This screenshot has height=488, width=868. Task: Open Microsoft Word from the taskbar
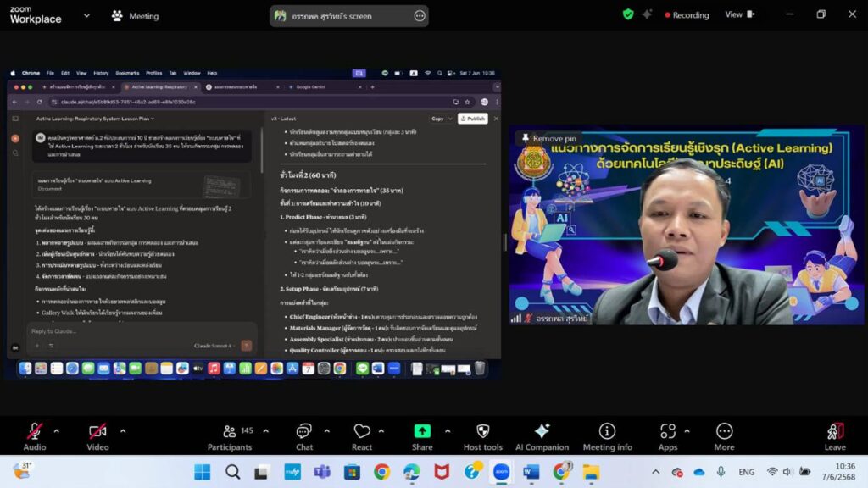click(x=531, y=472)
